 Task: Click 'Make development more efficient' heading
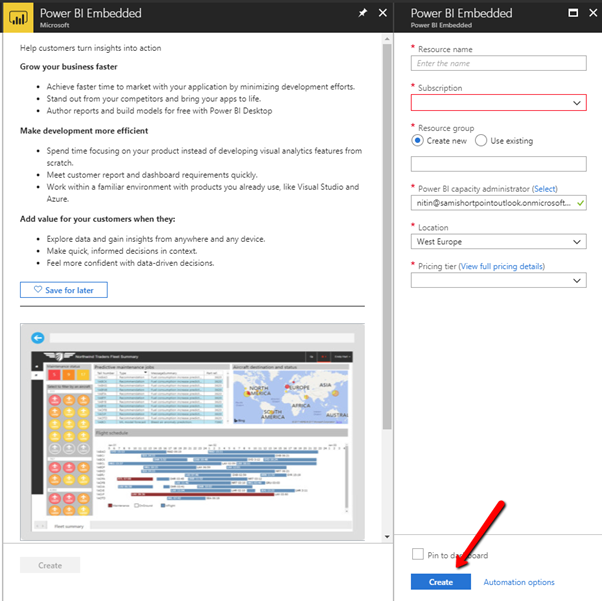pos(84,131)
